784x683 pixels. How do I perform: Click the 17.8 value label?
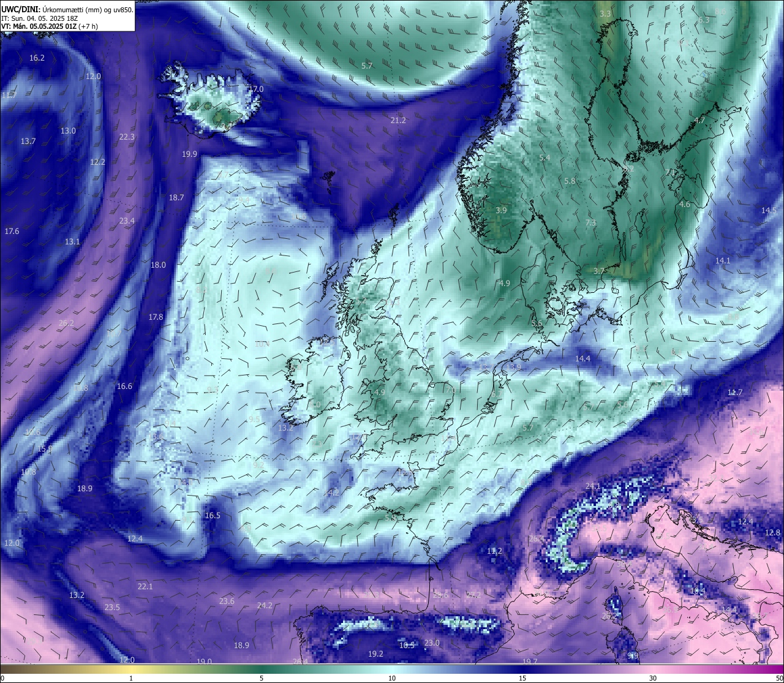point(156,317)
